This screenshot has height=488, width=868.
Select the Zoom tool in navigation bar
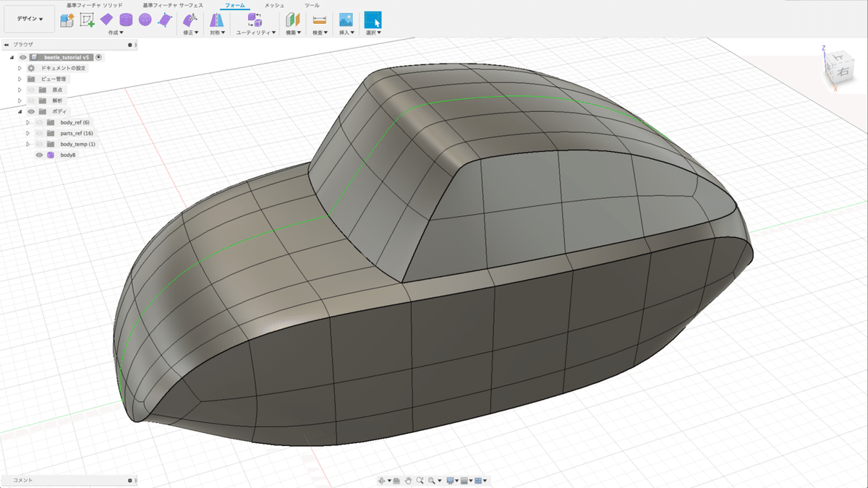click(x=420, y=480)
